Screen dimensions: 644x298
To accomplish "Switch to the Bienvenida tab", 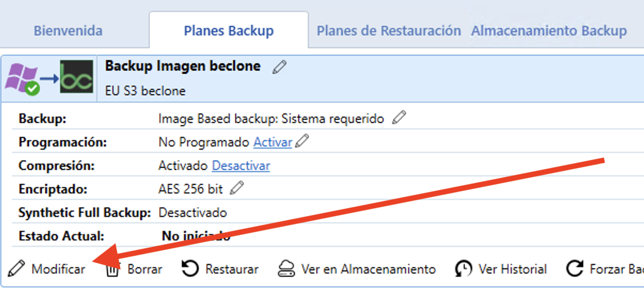I will click(68, 30).
